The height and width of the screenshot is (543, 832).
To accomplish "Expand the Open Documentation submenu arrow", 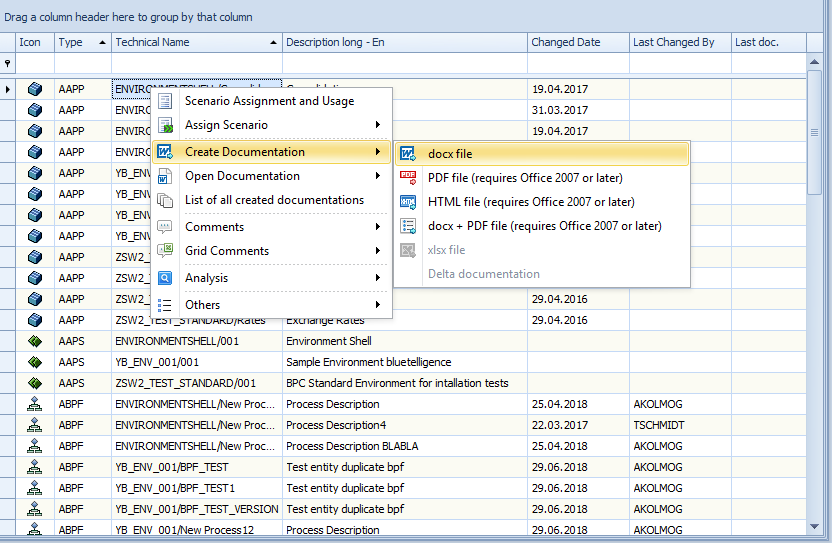I will [378, 176].
